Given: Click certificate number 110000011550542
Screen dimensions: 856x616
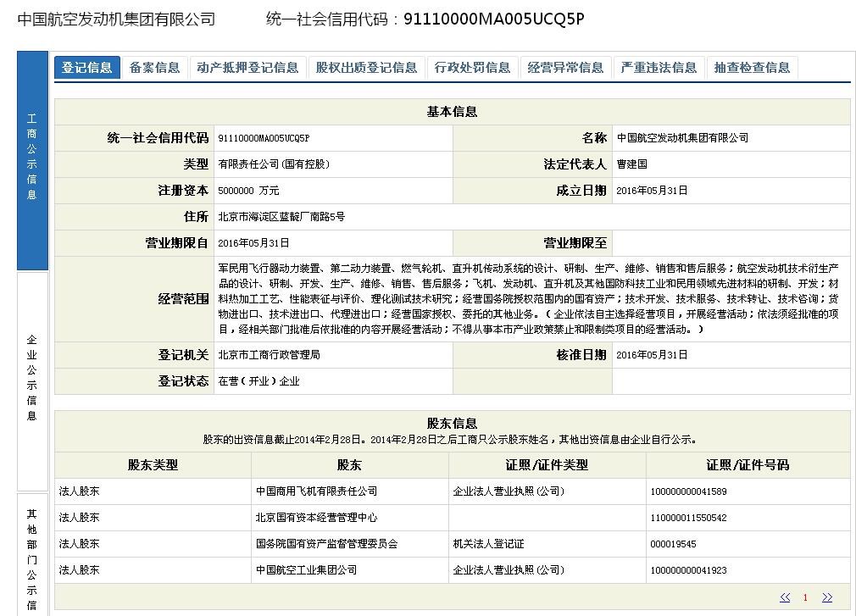Looking at the screenshot, I should coord(688,518).
